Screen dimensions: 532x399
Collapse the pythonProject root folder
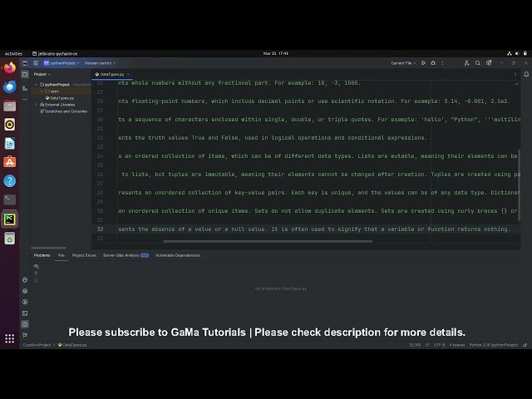coord(37,85)
